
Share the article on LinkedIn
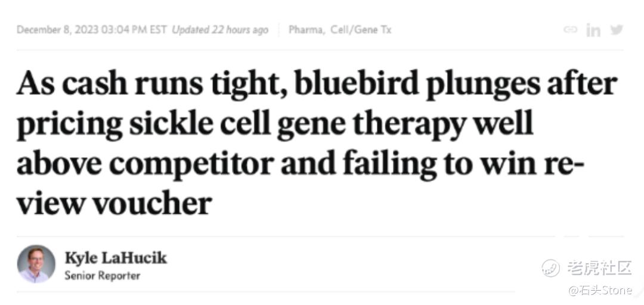tap(593, 30)
